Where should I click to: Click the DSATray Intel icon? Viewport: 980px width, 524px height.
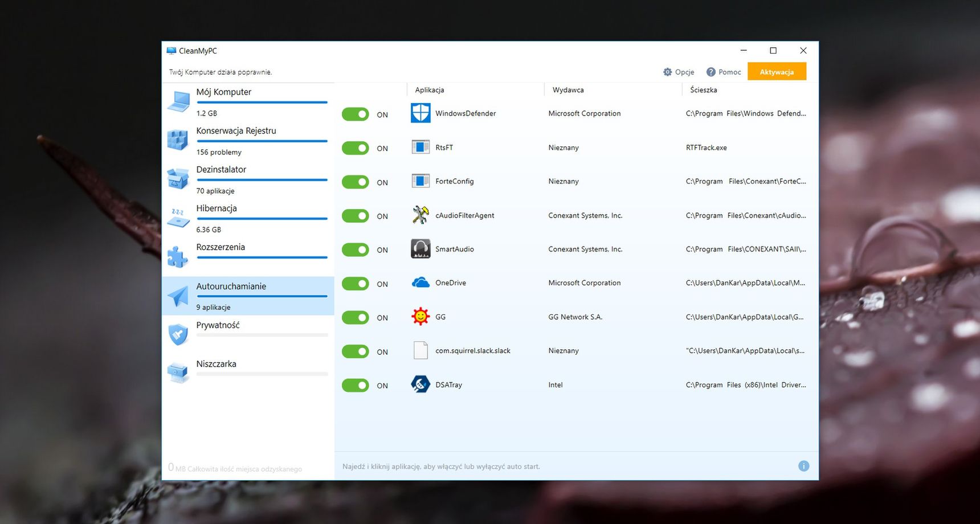coord(420,384)
